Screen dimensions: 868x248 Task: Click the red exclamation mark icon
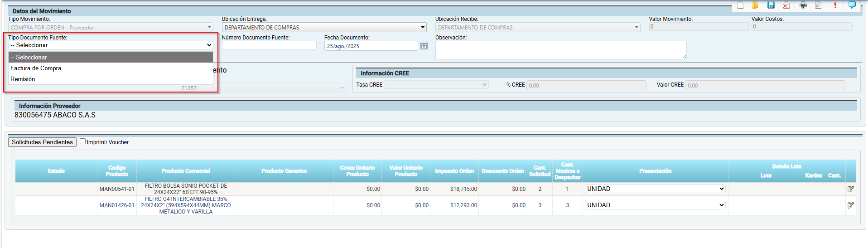[835, 5]
